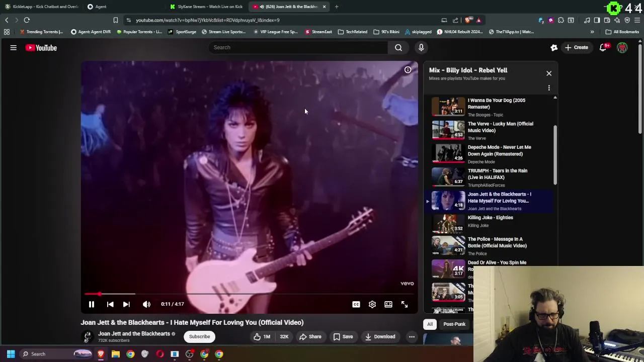Show more bookmarks chevron
Screen dimensions: 644x362
click(x=592, y=32)
